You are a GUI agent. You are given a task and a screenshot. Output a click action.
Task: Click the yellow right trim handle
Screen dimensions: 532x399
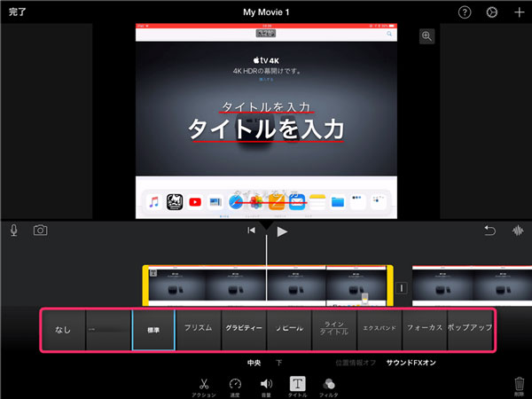pos(390,286)
